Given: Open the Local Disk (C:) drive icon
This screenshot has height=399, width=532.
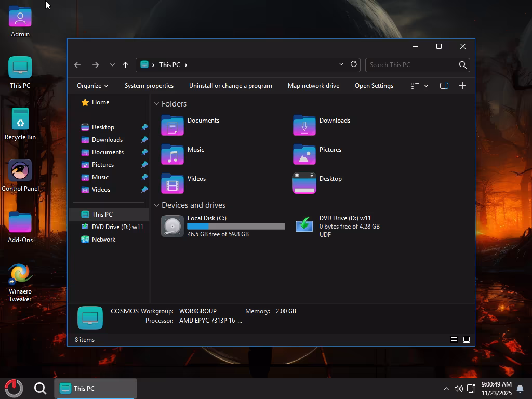Looking at the screenshot, I should pyautogui.click(x=172, y=226).
